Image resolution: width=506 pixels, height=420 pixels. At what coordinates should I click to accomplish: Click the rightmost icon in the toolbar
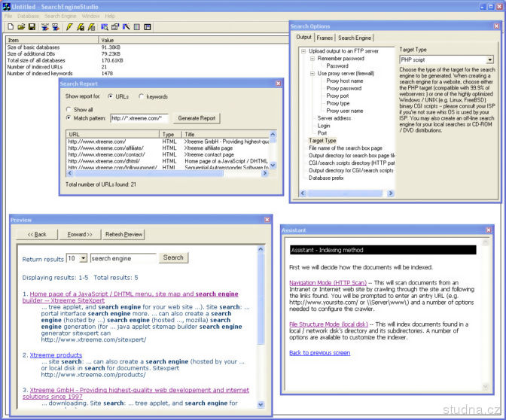point(148,27)
